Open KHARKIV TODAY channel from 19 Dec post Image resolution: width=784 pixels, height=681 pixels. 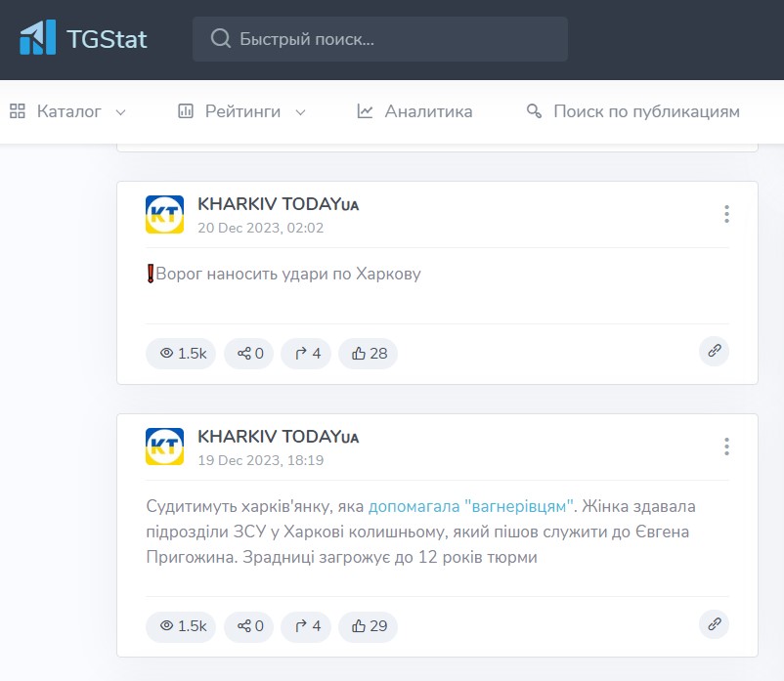tap(278, 437)
